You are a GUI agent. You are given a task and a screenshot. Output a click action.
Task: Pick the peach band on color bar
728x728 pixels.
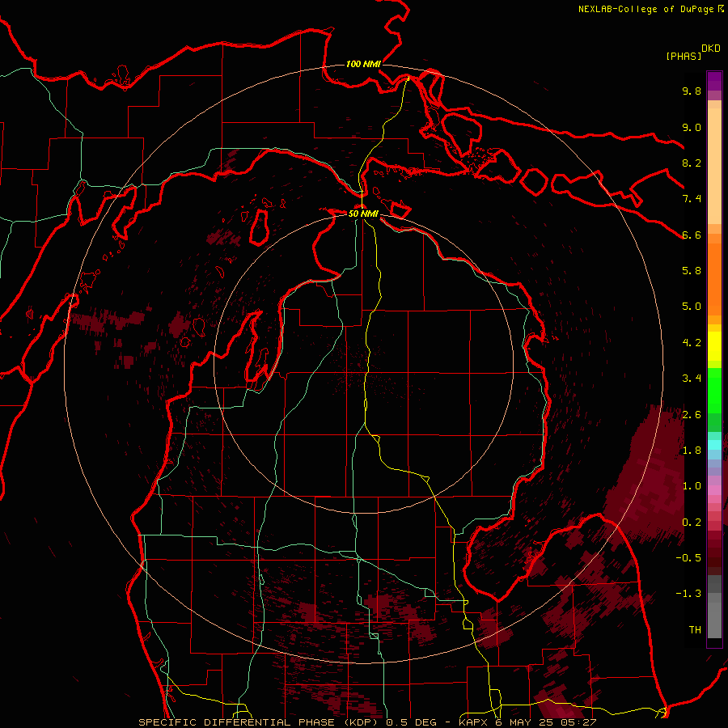click(714, 166)
